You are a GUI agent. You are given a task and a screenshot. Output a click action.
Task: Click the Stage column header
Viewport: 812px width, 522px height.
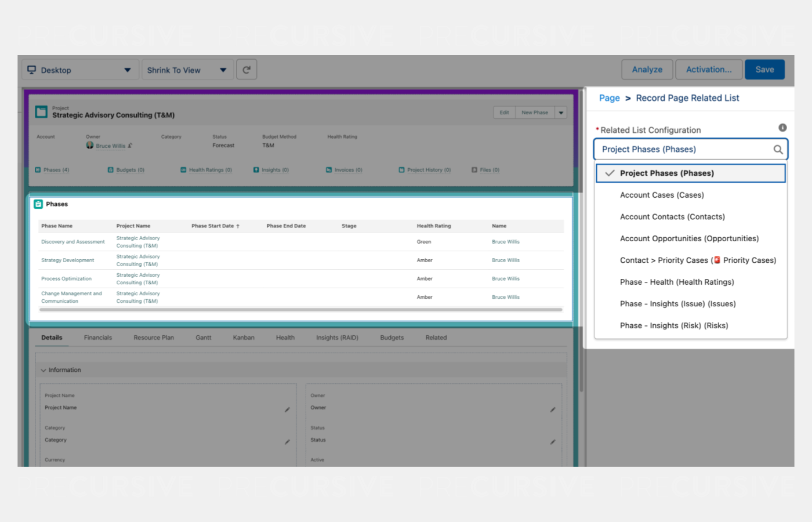pos(349,226)
